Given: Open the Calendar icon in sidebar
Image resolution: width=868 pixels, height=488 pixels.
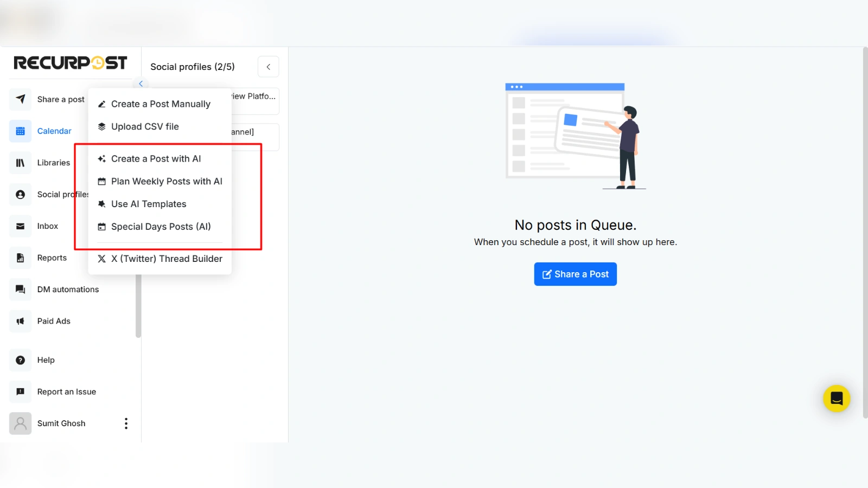Looking at the screenshot, I should (21, 131).
